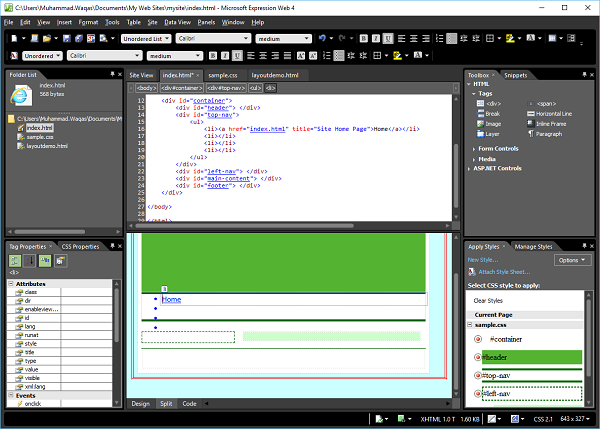Open layoutdemo.html in the Folder List
Image resolution: width=600 pixels, height=429 pixels.
(x=48, y=147)
